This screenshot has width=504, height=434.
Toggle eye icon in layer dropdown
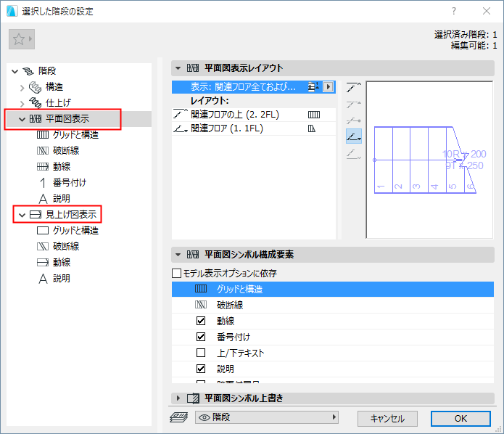tap(205, 417)
